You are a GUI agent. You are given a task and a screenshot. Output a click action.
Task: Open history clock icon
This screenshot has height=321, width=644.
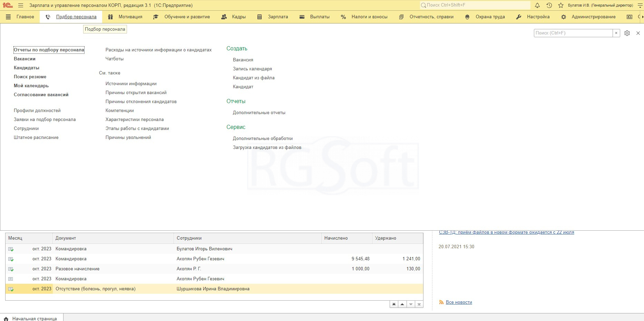549,6
